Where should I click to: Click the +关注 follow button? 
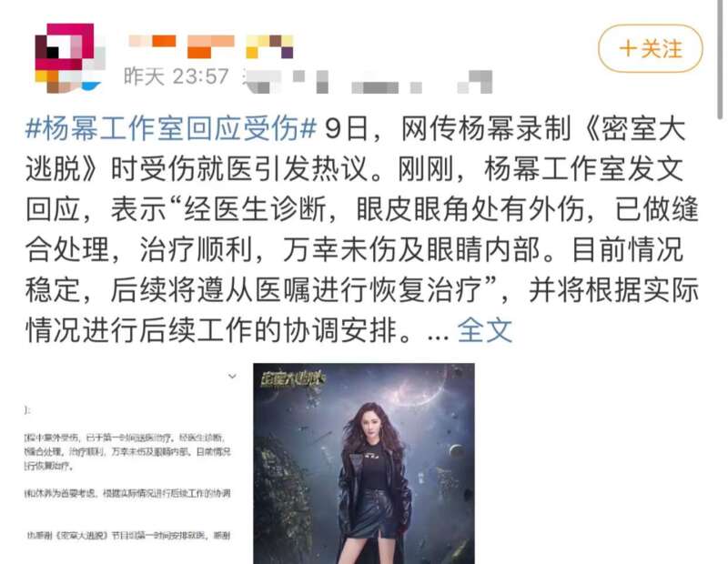pos(650,48)
